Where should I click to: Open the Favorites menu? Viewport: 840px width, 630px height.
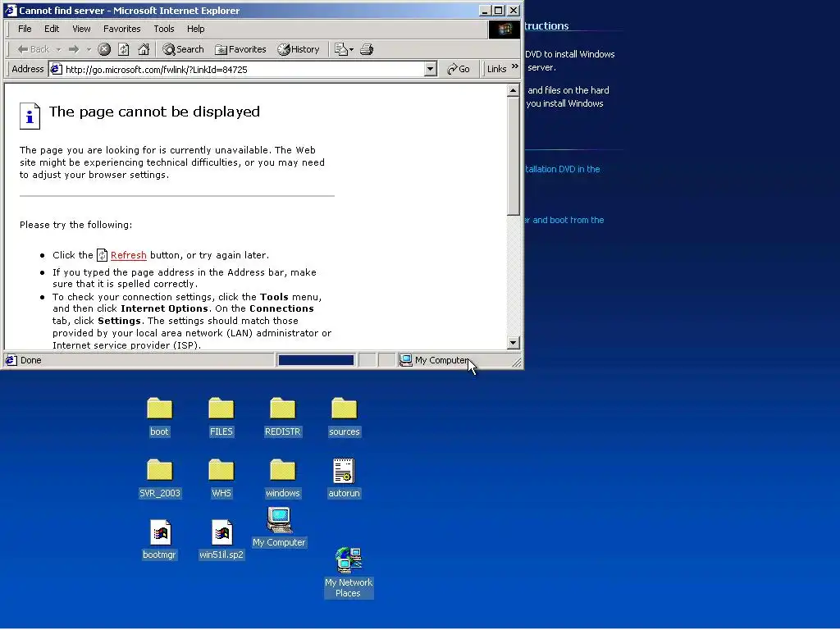pos(121,29)
